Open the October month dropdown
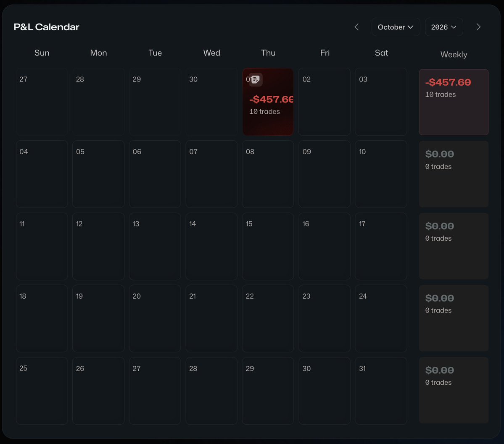 tap(396, 27)
